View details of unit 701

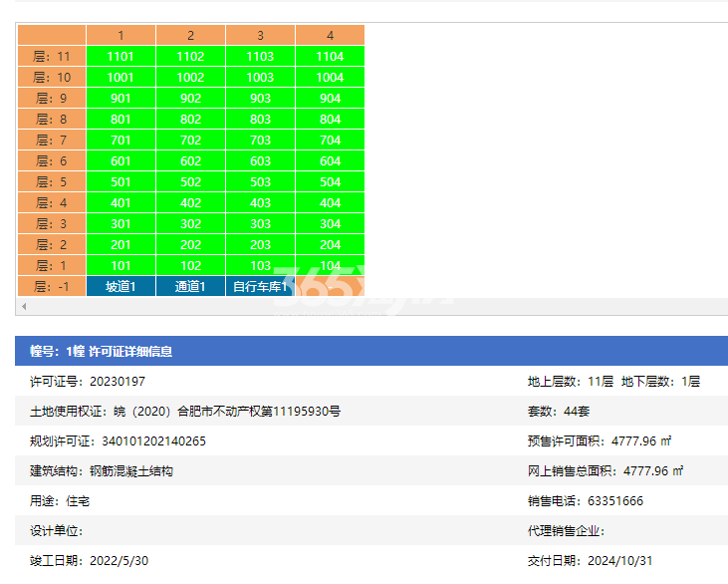tap(121, 140)
